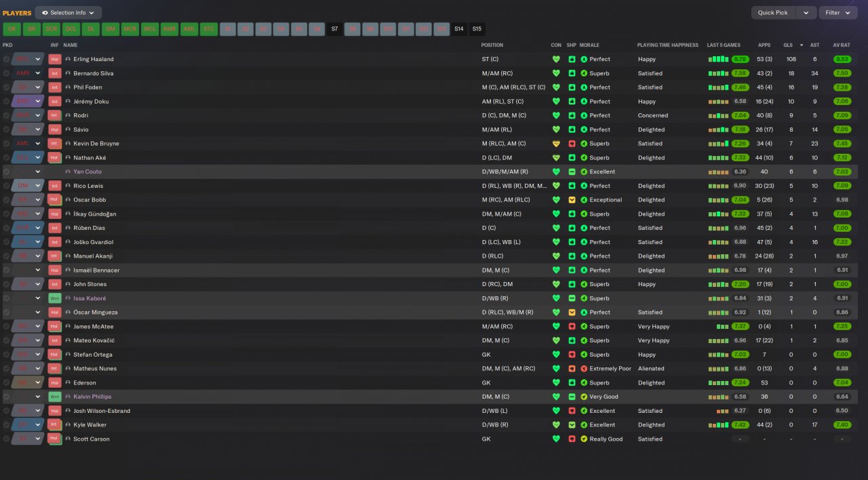
Task: Open Yan Couto's player name link
Action: pos(87,172)
